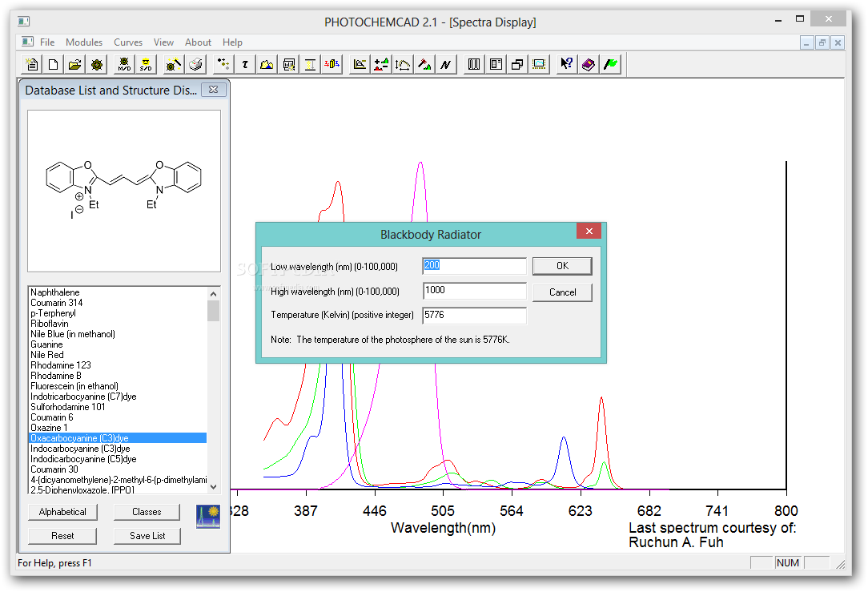The image size is (868, 592).
Task: Click OK in Blackbody Radiator dialog
Action: click(x=562, y=266)
